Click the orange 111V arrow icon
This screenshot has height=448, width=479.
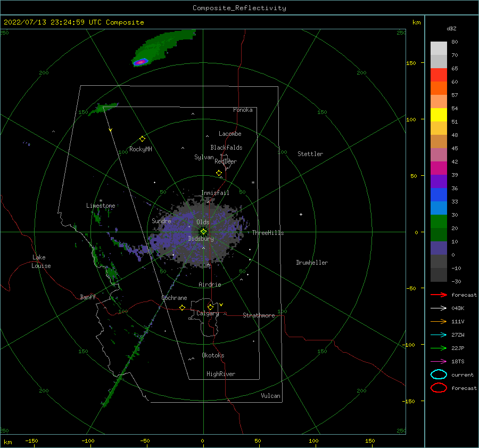(439, 321)
